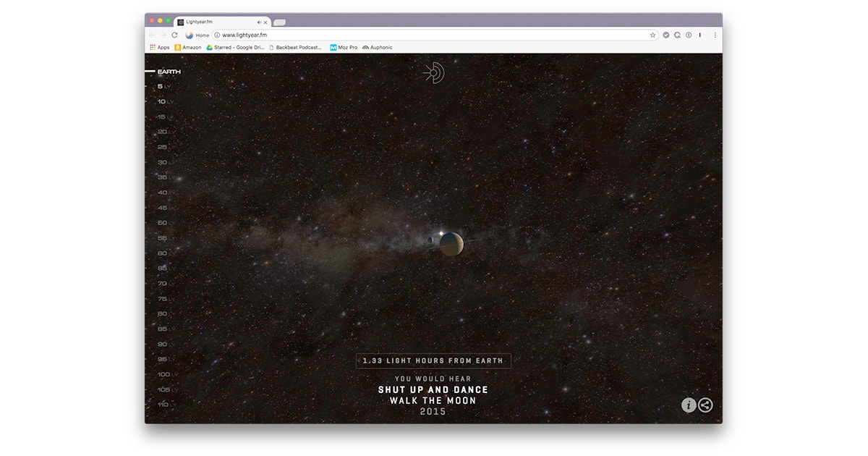Select the 110 LY distance marker
The height and width of the screenshot is (456, 868).
(163, 405)
